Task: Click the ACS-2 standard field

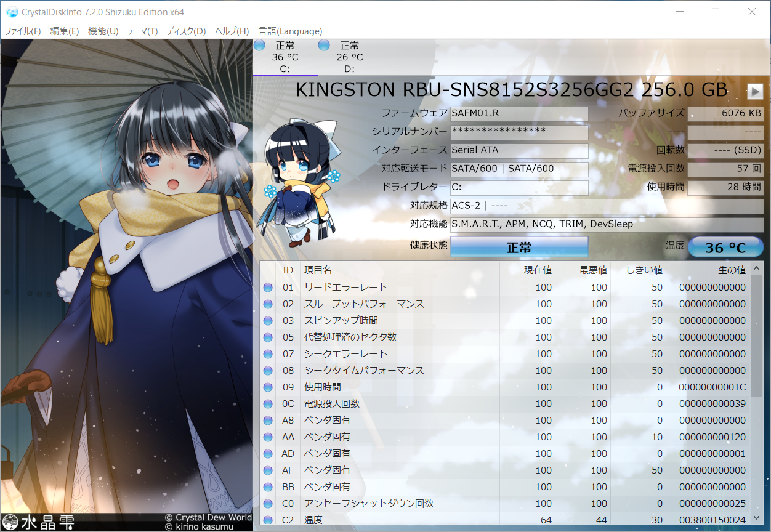Action: pyautogui.click(x=607, y=206)
